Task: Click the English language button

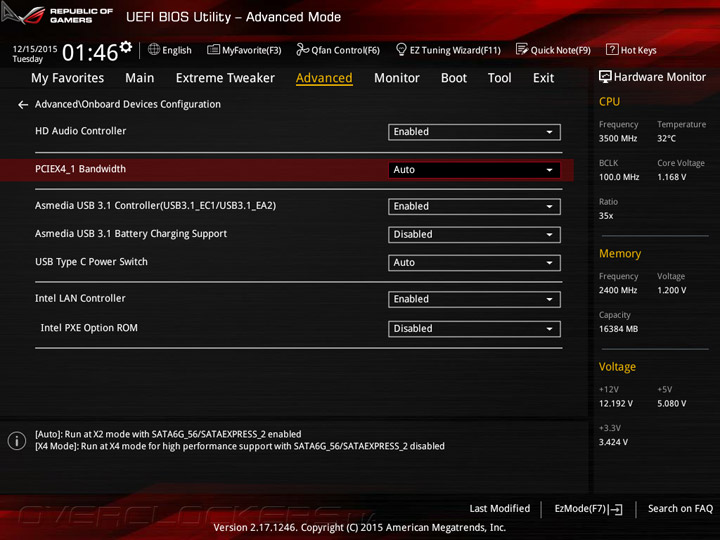Action: click(x=170, y=50)
